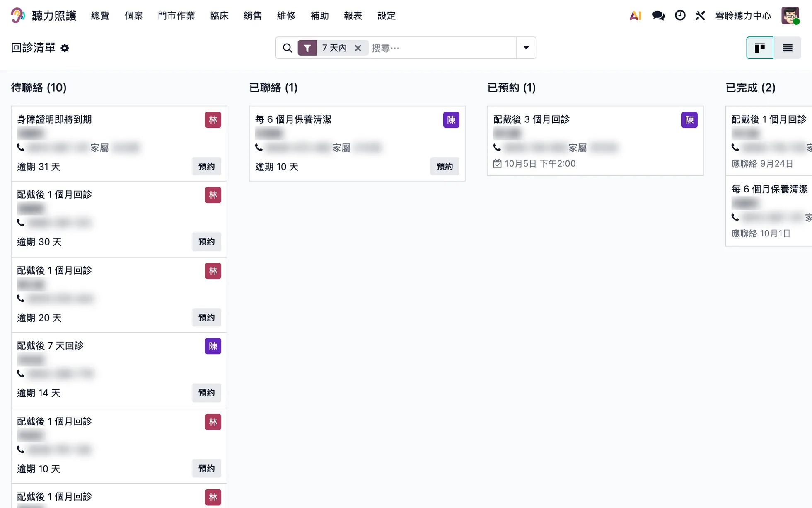
Task: Click 應聯絡 9月24日 text
Action: (x=762, y=163)
